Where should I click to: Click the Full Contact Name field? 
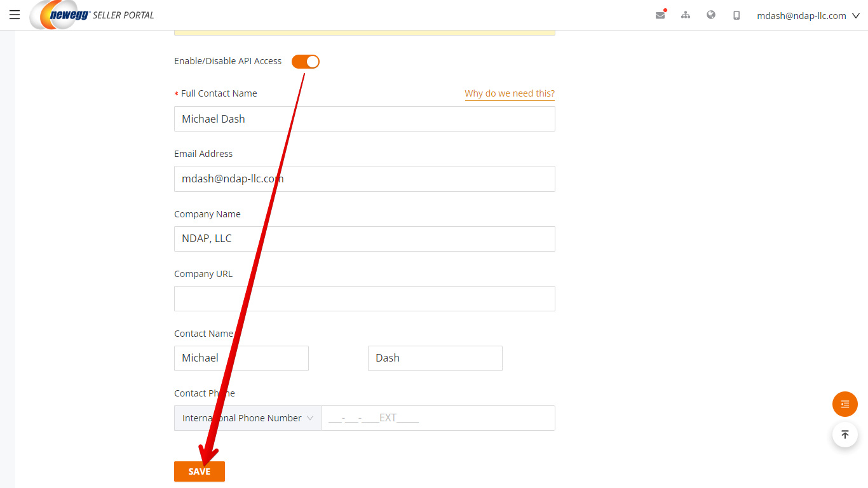tap(365, 119)
